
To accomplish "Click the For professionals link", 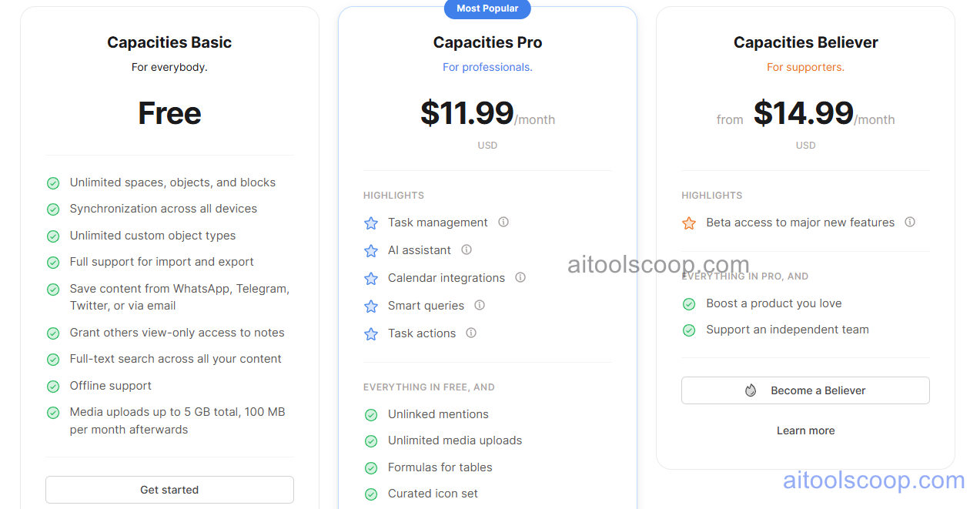I will click(x=487, y=67).
